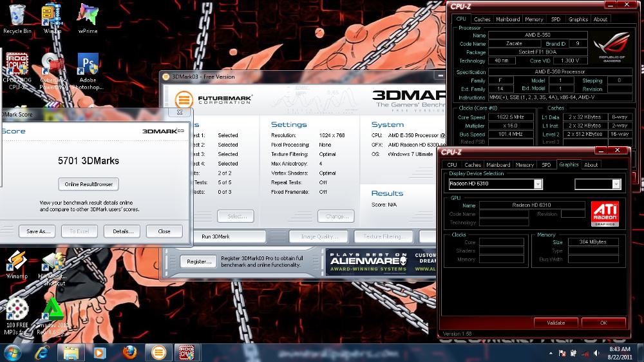Image resolution: width=644 pixels, height=362 pixels.
Task: Click the Memory Size 384 MBytes field
Action: [592, 242]
